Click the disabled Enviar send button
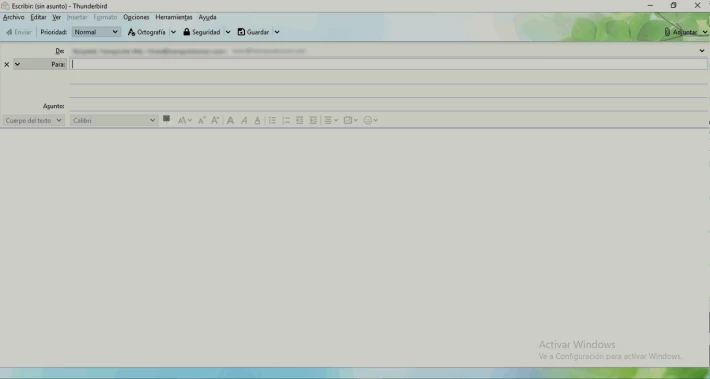710x379 pixels. [19, 32]
